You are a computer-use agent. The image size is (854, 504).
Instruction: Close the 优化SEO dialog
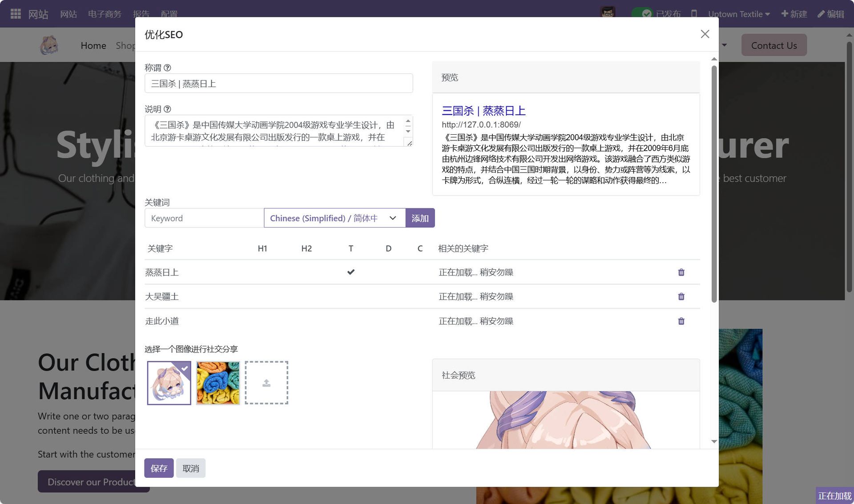click(705, 34)
